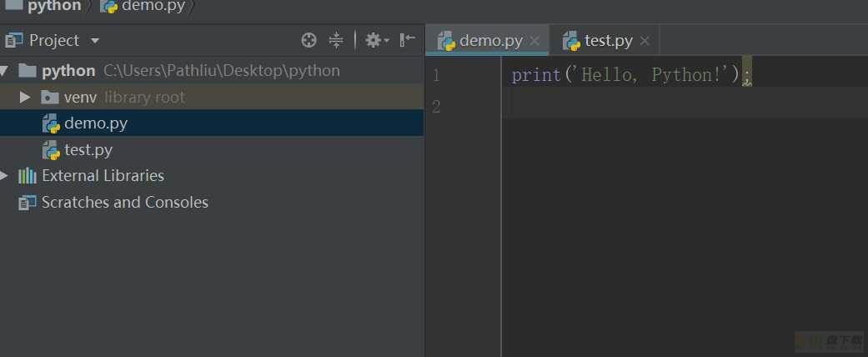Expand the venv folder arrow
This screenshot has width=868, height=357.
coord(24,98)
